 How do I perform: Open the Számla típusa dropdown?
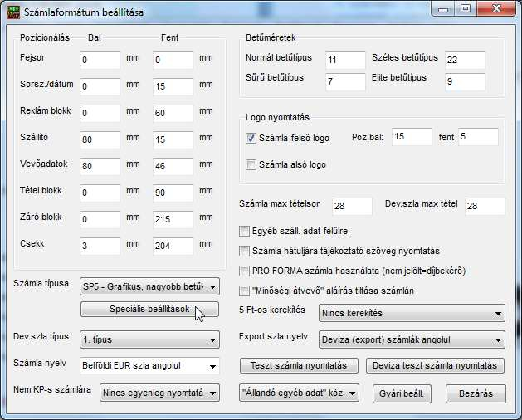(x=149, y=286)
